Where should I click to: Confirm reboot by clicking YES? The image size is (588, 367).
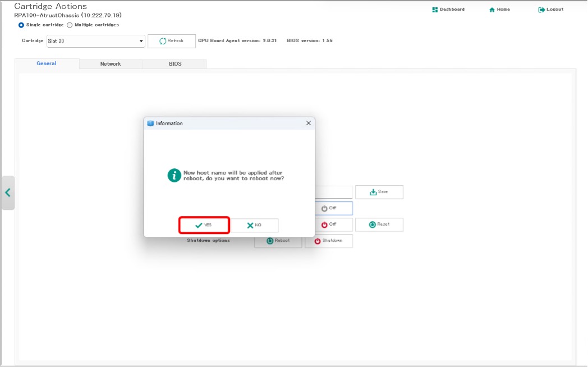(204, 225)
